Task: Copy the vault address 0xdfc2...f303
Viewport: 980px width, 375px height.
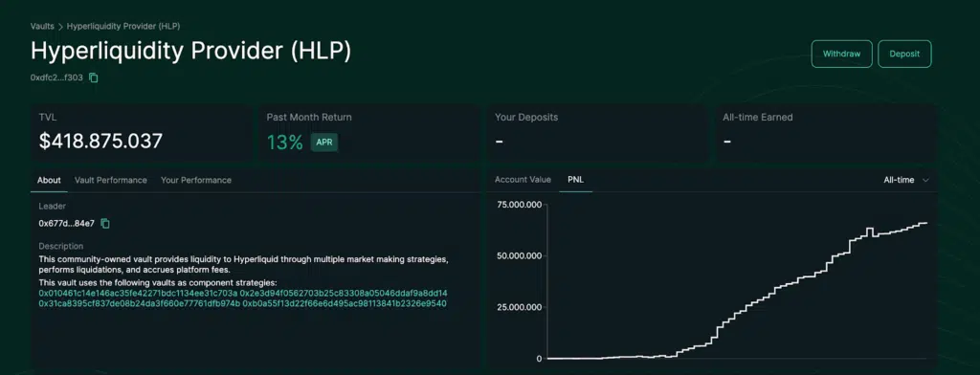Action: click(x=94, y=78)
